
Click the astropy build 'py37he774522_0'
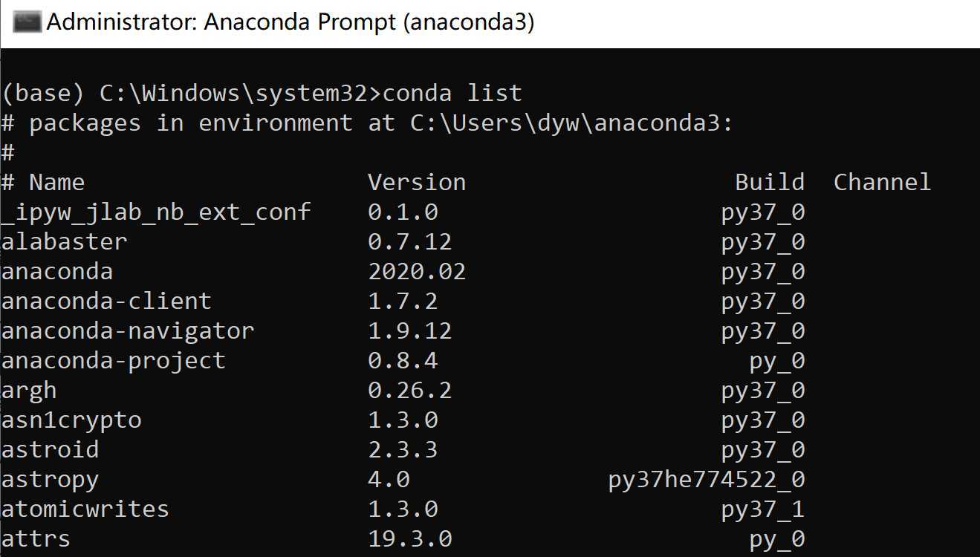click(x=707, y=480)
